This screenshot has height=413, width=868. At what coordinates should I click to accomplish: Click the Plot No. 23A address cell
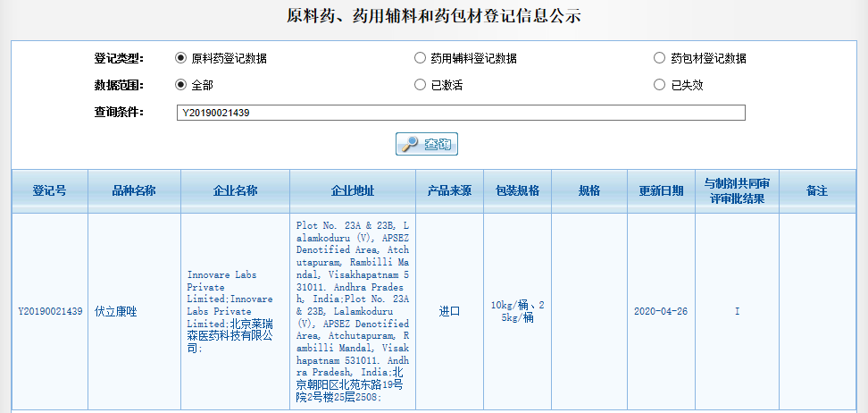click(353, 312)
